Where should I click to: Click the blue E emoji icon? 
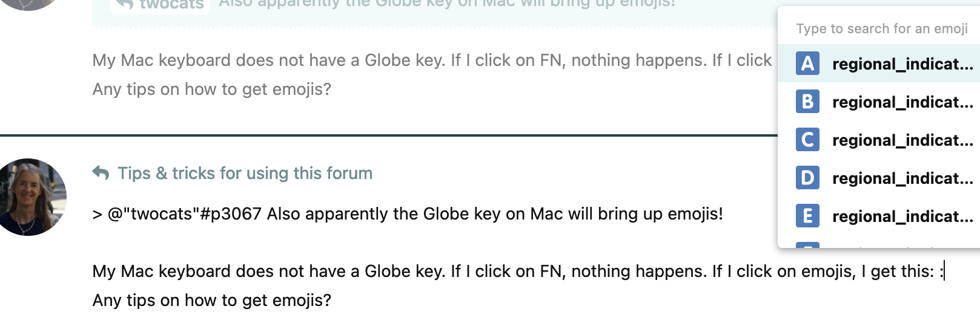807,216
